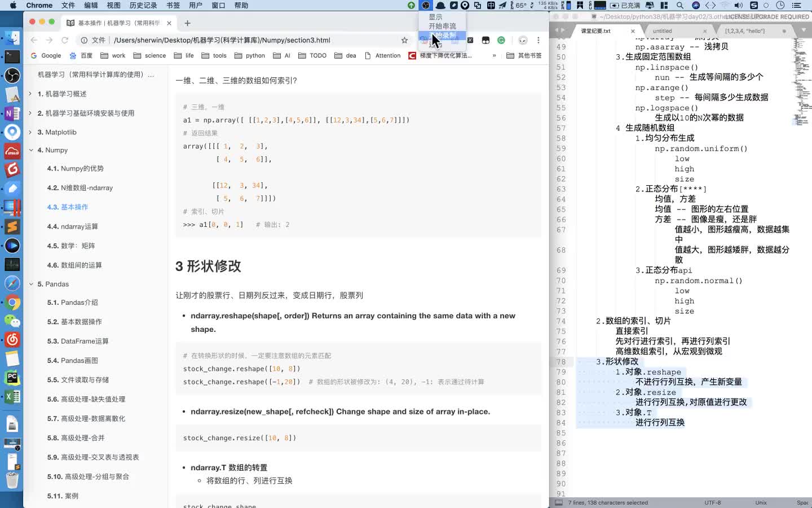Go to 5.3. DataFrame运算
The height and width of the screenshot is (508, 812).
pos(78,341)
